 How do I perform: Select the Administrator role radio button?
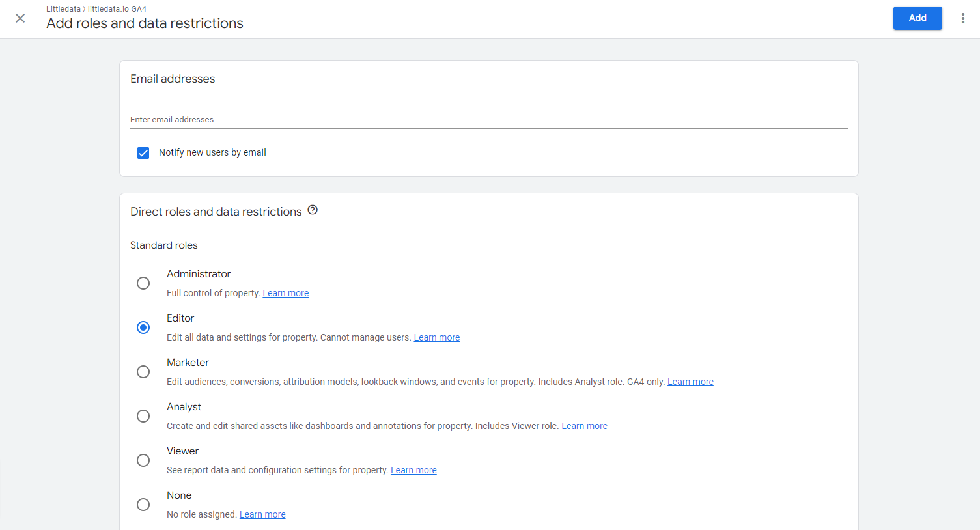click(143, 283)
